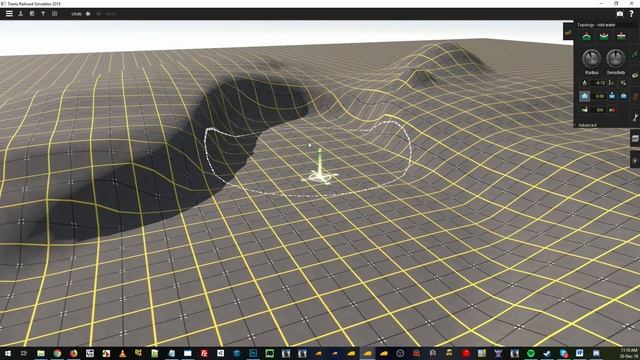Open the Objects tab
This screenshot has height=360, width=640.
636,75
